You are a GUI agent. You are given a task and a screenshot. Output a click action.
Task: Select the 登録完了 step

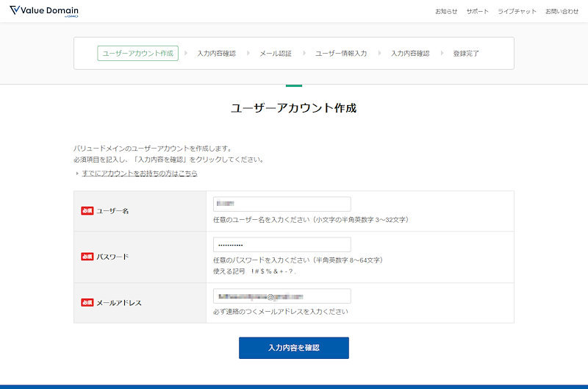click(466, 54)
